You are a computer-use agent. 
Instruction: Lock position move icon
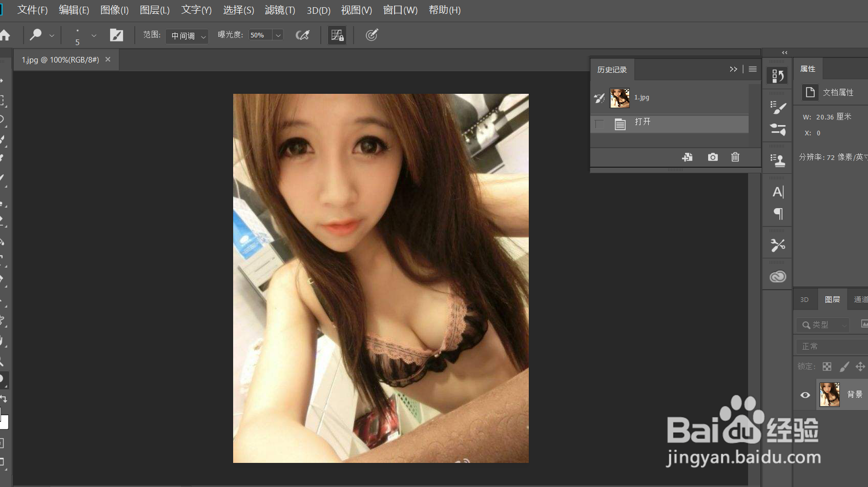860,367
